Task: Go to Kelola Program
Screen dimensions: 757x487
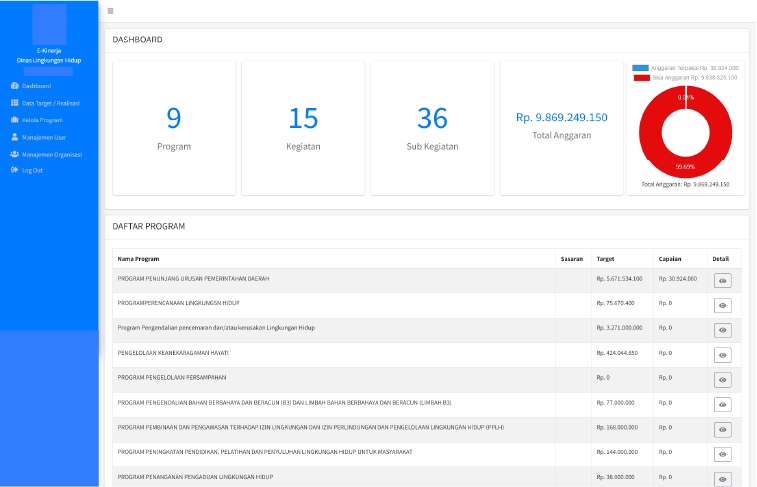Action: coord(42,120)
